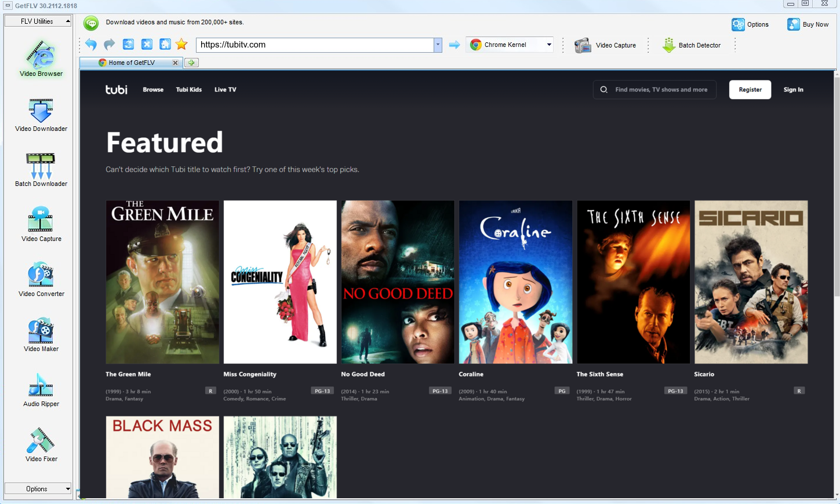Click the page vertical scrollbar
This screenshot has height=504, width=840.
[837, 187]
